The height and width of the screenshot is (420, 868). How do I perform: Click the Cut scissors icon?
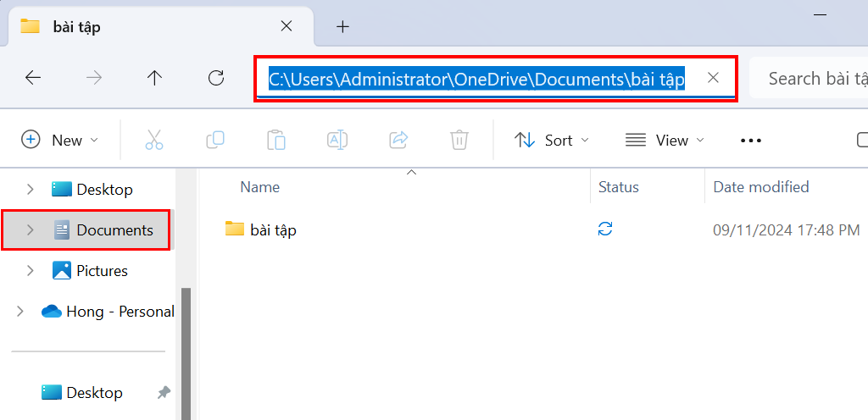click(153, 141)
